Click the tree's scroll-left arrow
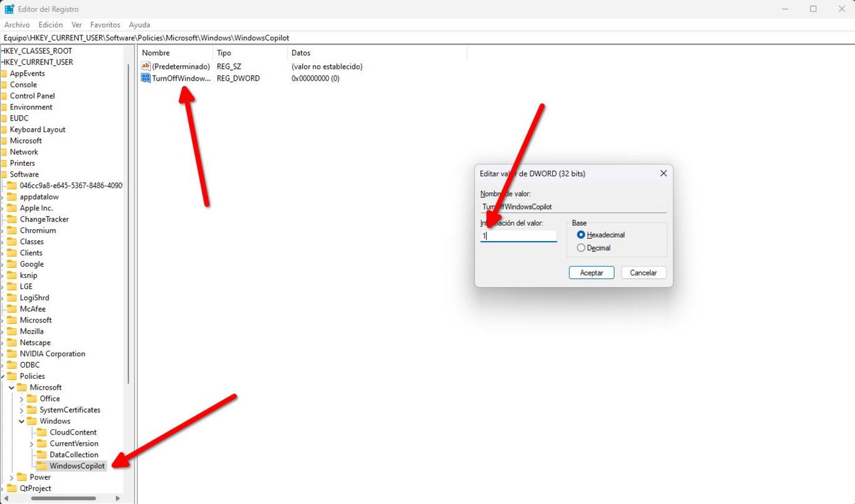855x504 pixels. (5, 498)
